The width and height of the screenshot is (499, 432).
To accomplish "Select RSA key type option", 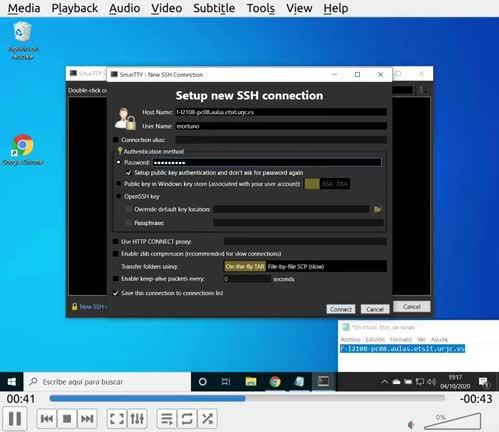I will 327,184.
